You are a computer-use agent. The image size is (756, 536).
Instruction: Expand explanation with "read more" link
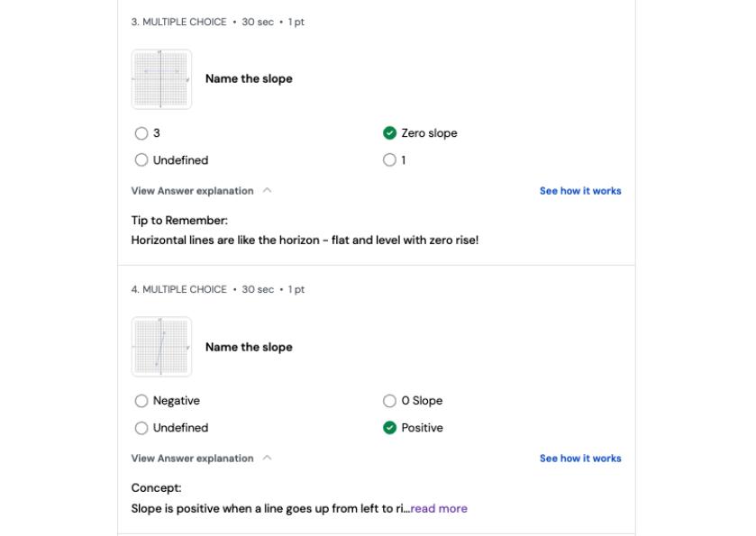click(438, 508)
